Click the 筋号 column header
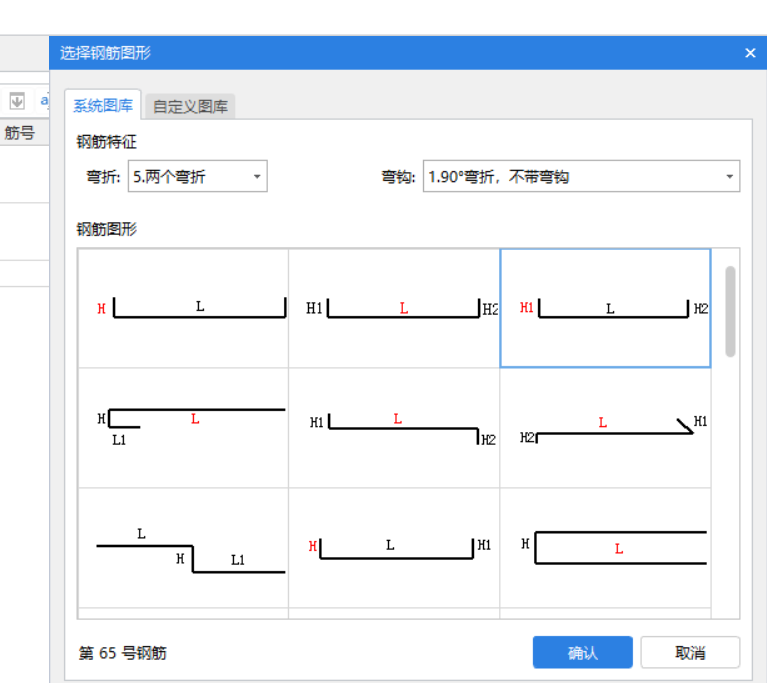The height and width of the screenshot is (683, 767). coord(20,132)
